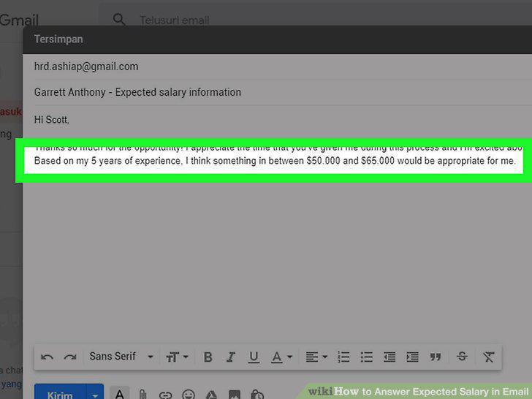Insert a bulleted list

[366, 357]
